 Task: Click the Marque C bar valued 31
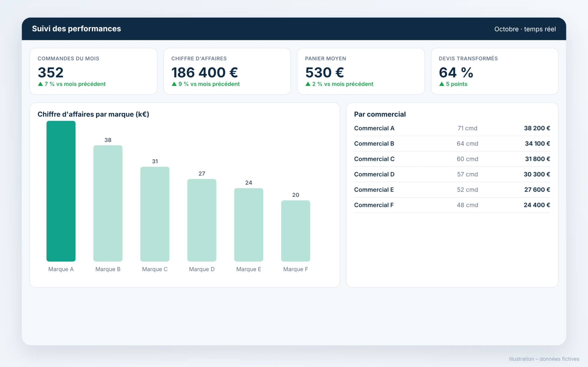point(155,214)
